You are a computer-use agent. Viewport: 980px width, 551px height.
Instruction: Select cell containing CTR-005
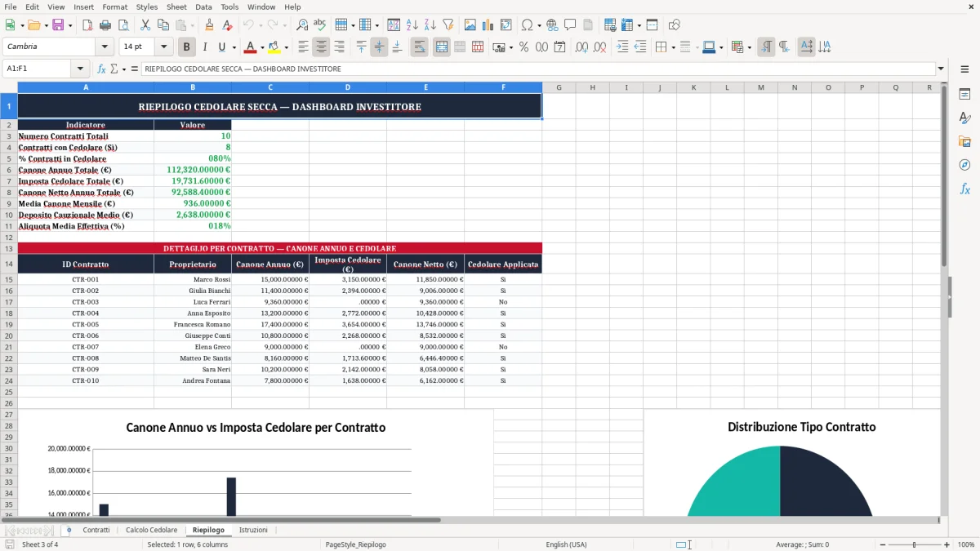pyautogui.click(x=86, y=324)
